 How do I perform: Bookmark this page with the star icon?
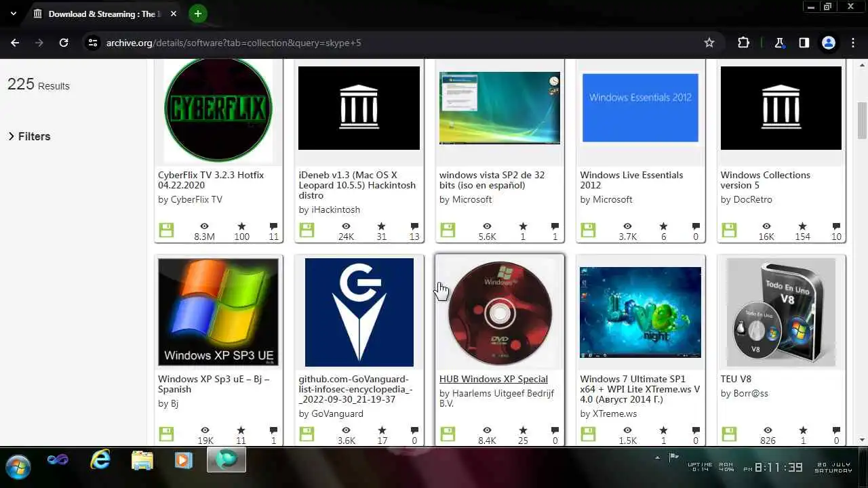pos(709,43)
